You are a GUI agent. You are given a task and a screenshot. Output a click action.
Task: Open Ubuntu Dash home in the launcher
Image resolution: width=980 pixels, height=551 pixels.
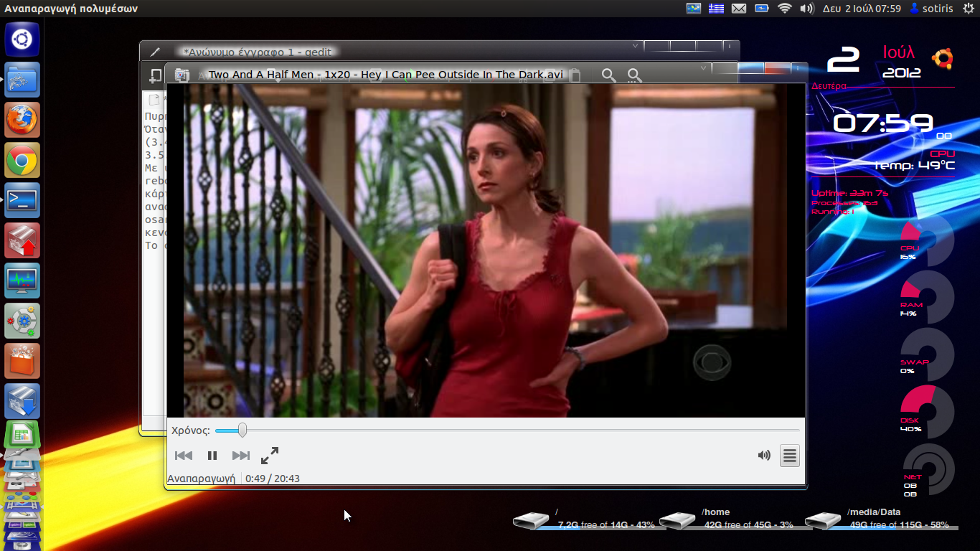pyautogui.click(x=22, y=39)
